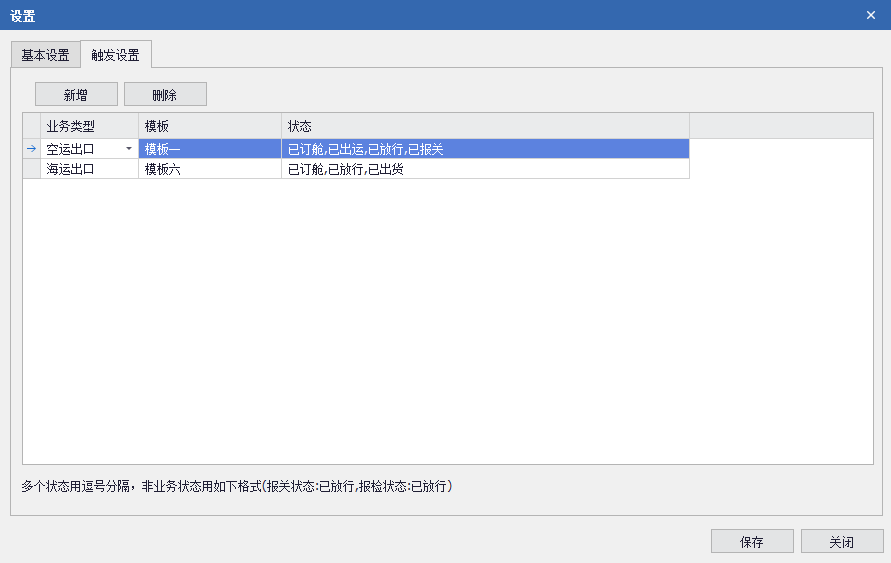Image resolution: width=891 pixels, height=563 pixels.
Task: Expand the 空运出口 business type dropdown
Action: [x=129, y=149]
